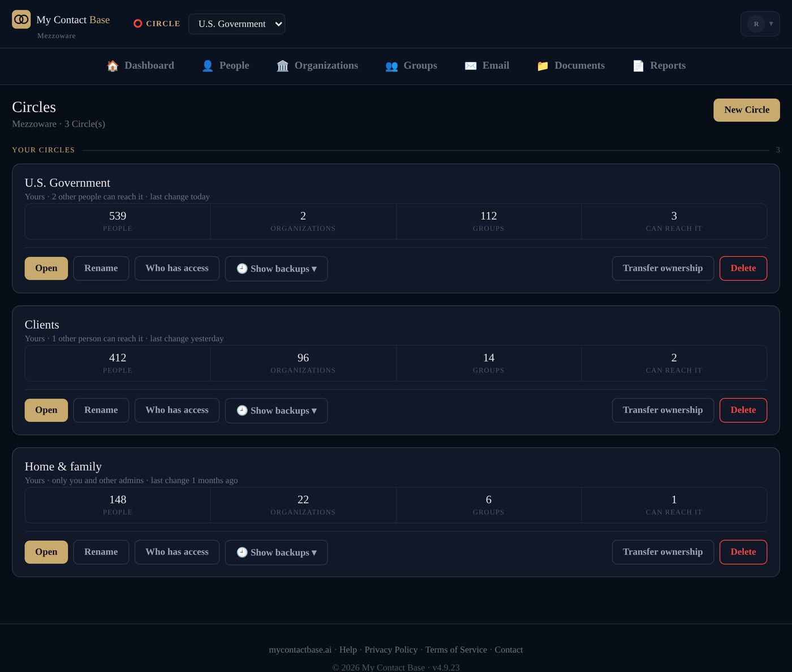Expand the user account menu arrow
Screen dimensions: 792x672
coord(771,24)
